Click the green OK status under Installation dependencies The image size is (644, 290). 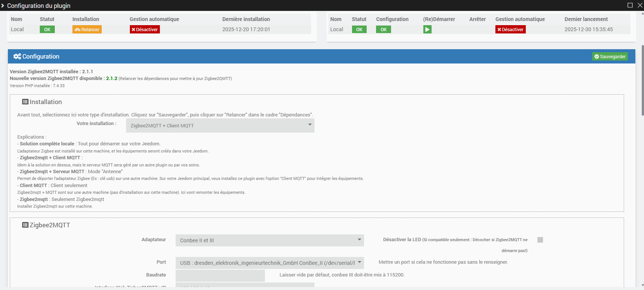point(47,29)
